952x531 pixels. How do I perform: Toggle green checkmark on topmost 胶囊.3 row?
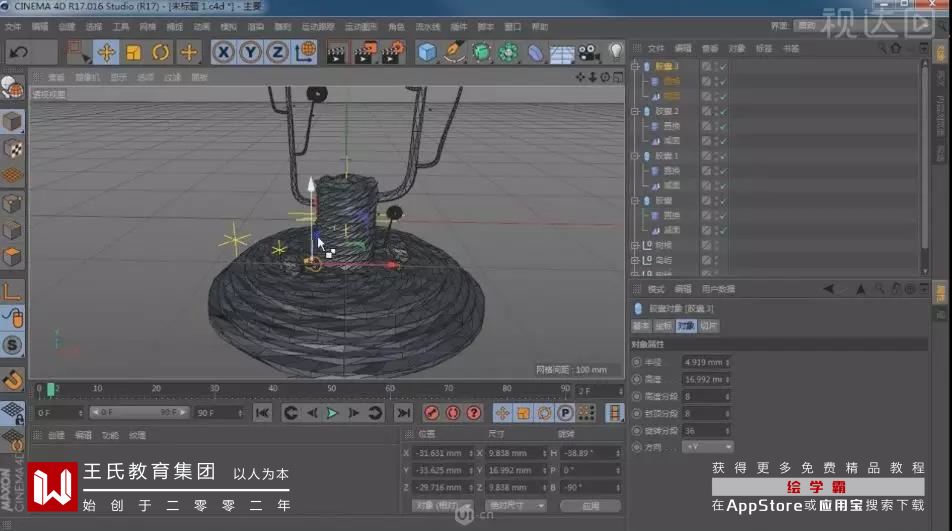(x=723, y=66)
